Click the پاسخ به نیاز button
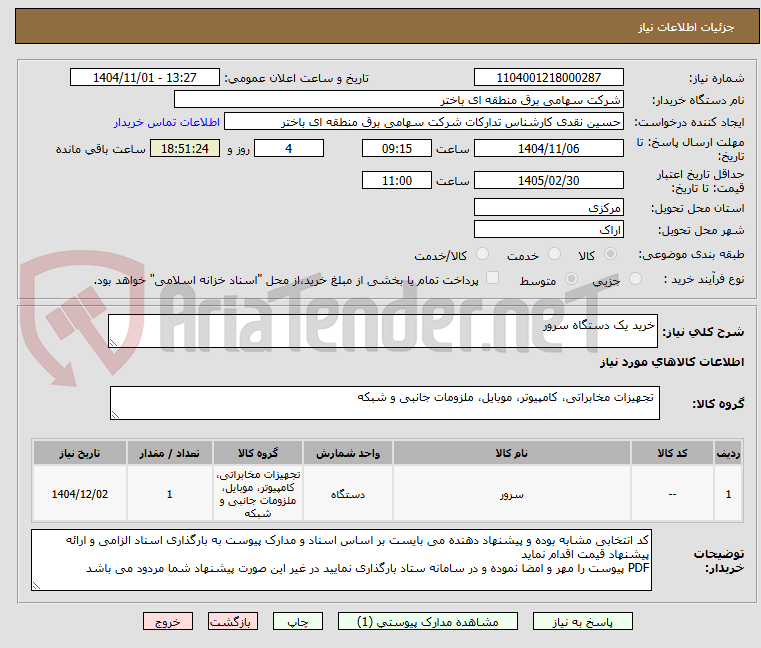Image resolution: width=761 pixels, height=648 pixels. 582,622
